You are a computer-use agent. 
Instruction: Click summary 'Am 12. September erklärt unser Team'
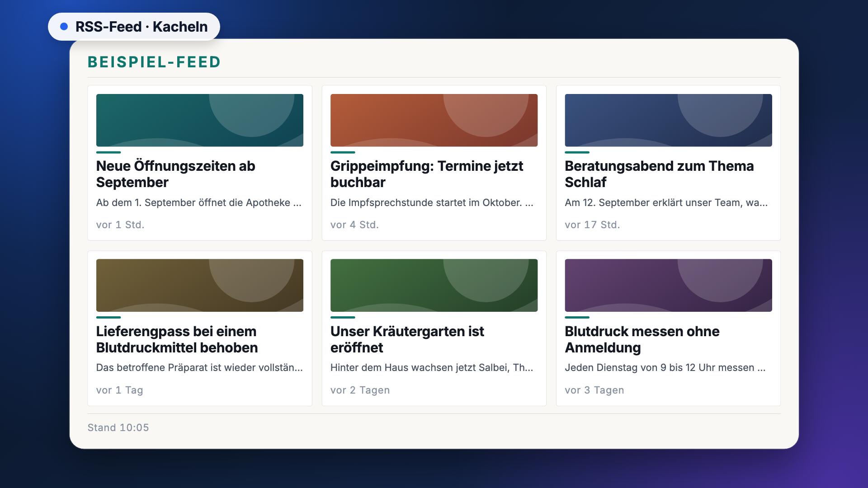coord(653,202)
